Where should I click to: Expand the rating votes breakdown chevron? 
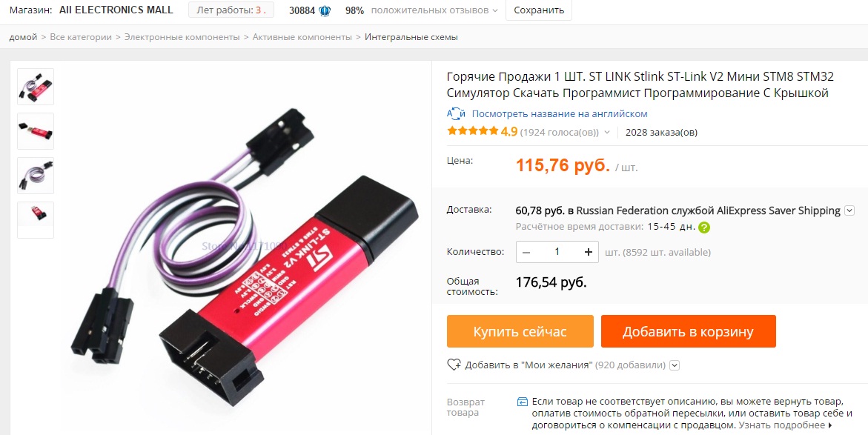click(607, 132)
